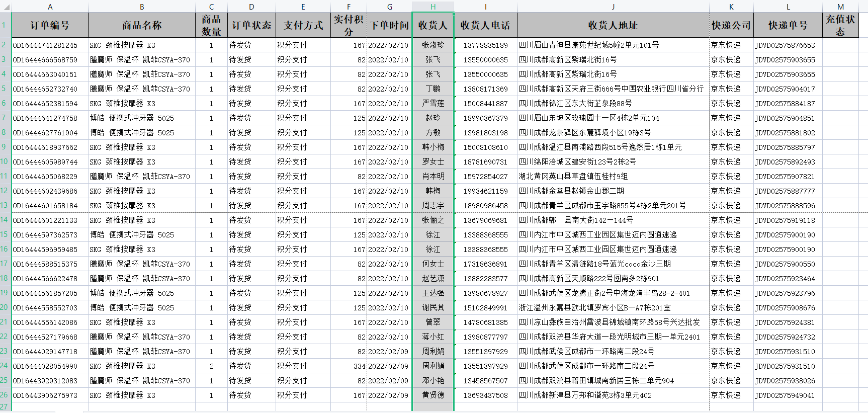Image resolution: width=868 pixels, height=413 pixels.
Task: Click the 实付积分 header cell
Action: (x=349, y=25)
